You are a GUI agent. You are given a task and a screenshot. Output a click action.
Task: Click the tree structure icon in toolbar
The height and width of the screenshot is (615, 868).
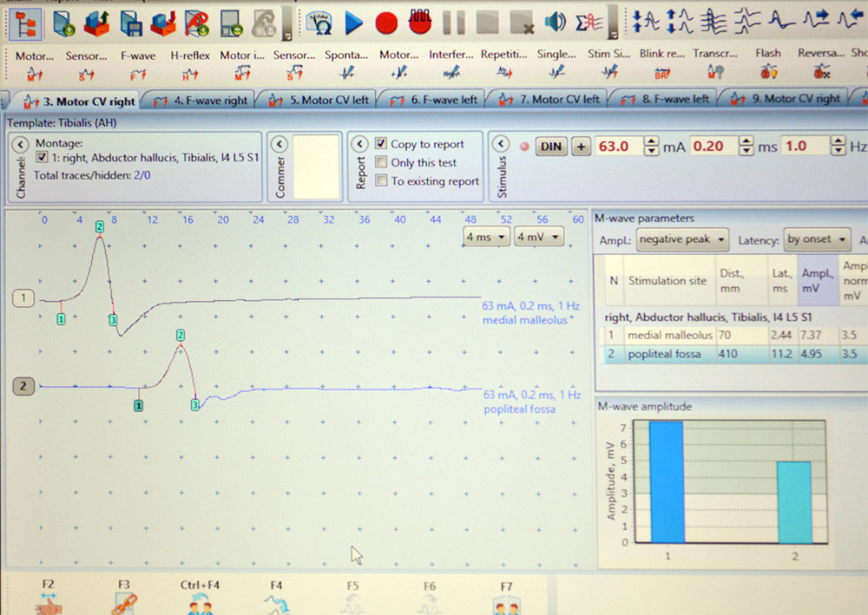point(25,24)
